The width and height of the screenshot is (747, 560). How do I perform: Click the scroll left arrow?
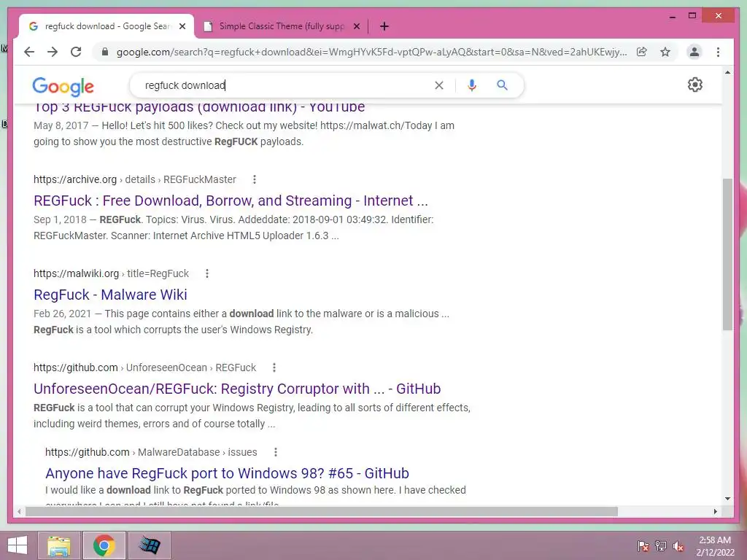[18, 511]
